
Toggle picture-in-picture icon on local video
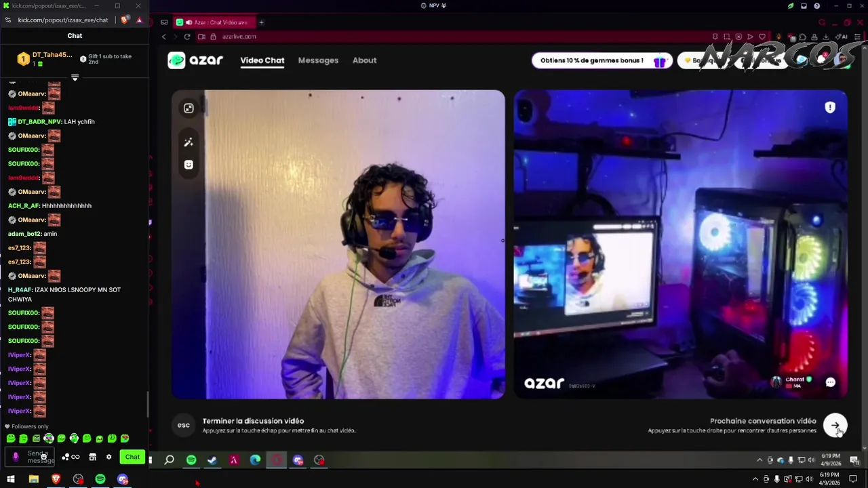(189, 108)
